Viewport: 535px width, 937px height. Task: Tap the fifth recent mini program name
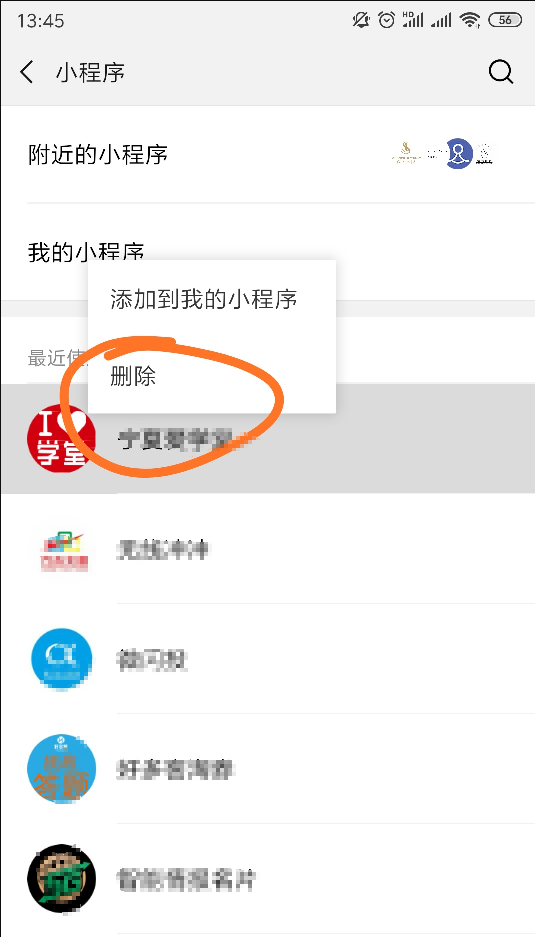click(x=186, y=878)
